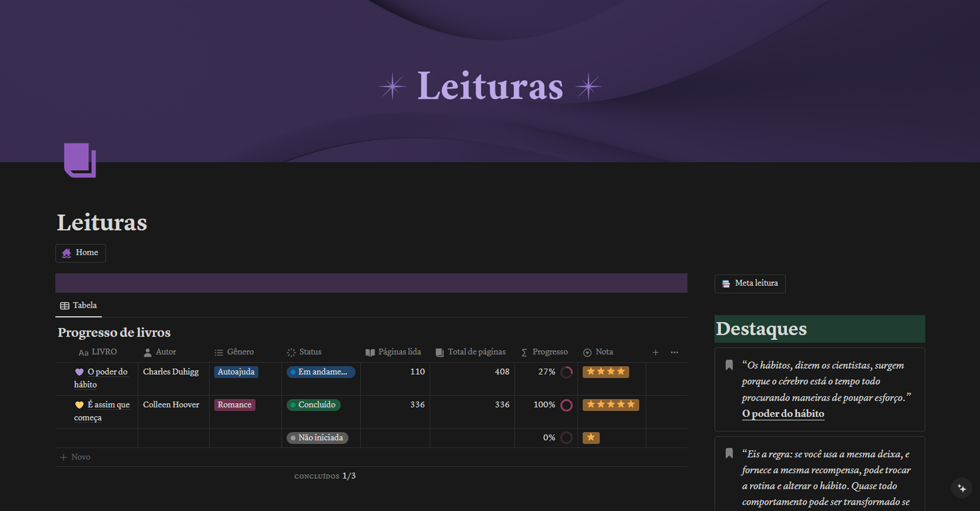Change the Não iniciada status tag
This screenshot has width=980, height=511.
[317, 438]
